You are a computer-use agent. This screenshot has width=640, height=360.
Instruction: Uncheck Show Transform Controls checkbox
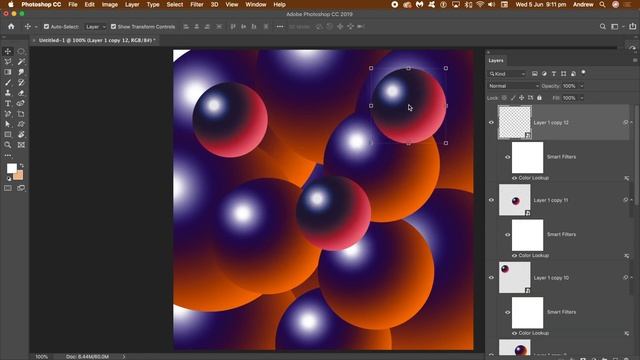[x=113, y=27]
